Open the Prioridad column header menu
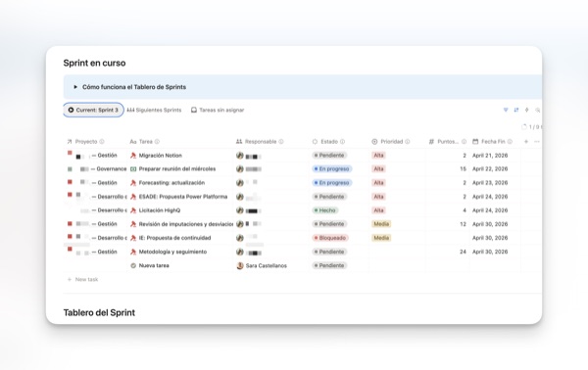 click(390, 142)
